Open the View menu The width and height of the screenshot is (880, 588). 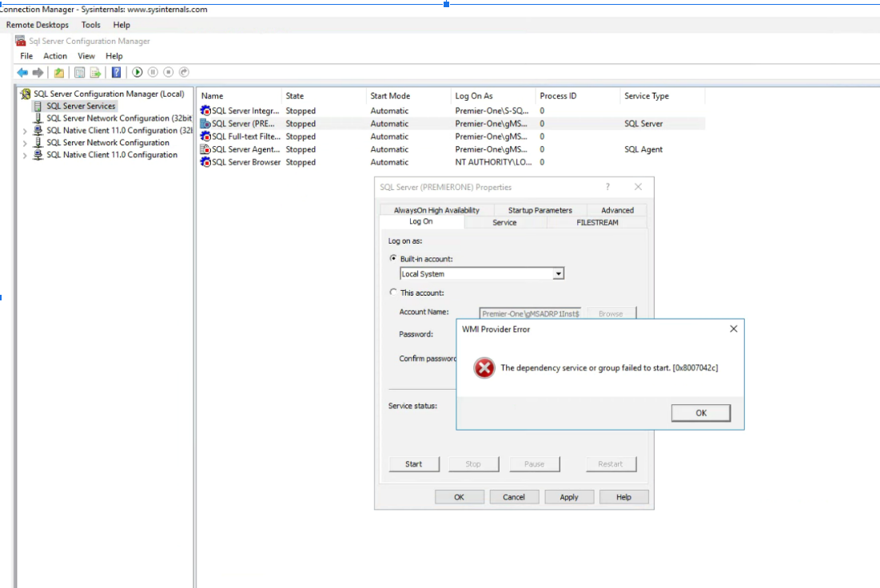tap(86, 56)
